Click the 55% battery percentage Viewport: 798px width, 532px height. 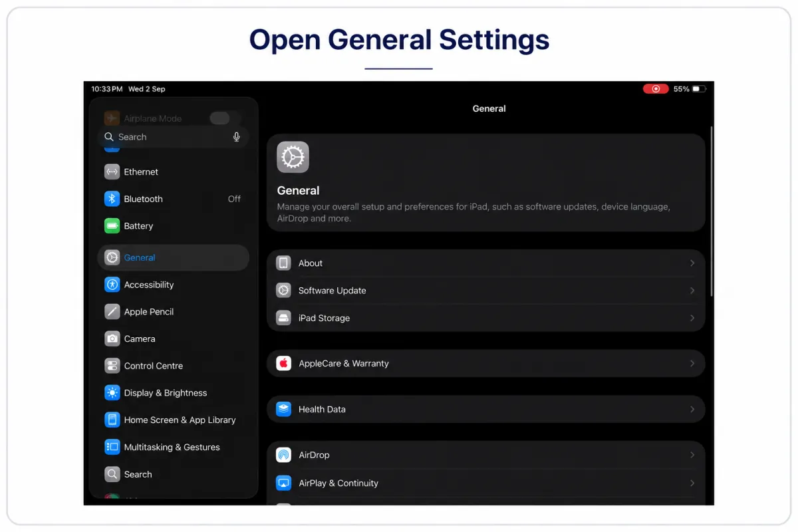681,89
